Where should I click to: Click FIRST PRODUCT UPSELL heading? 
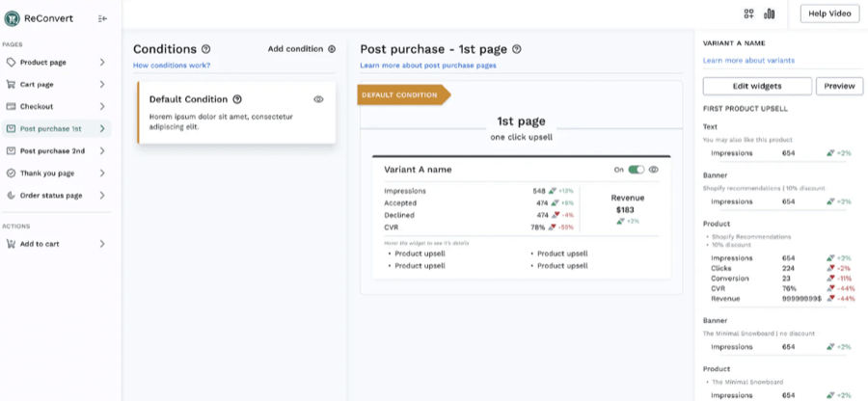746,109
